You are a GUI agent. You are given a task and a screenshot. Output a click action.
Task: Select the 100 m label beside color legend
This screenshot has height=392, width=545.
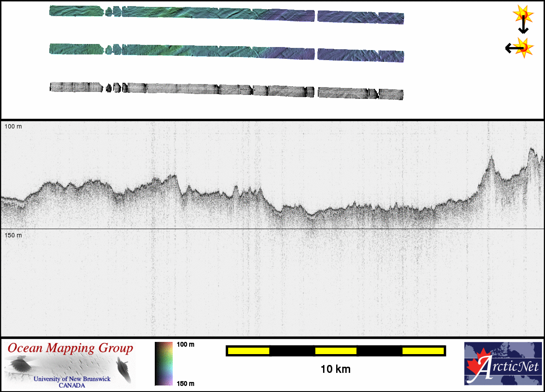pyautogui.click(x=185, y=345)
